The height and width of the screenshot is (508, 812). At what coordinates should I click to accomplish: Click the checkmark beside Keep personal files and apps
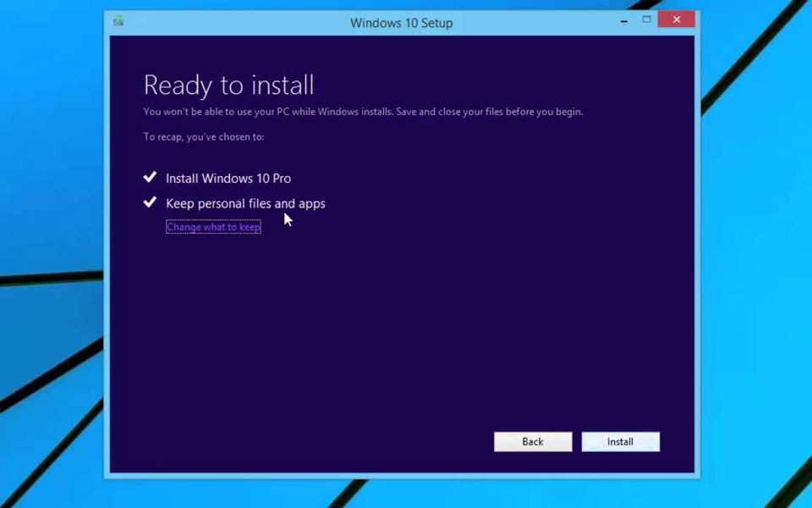151,202
